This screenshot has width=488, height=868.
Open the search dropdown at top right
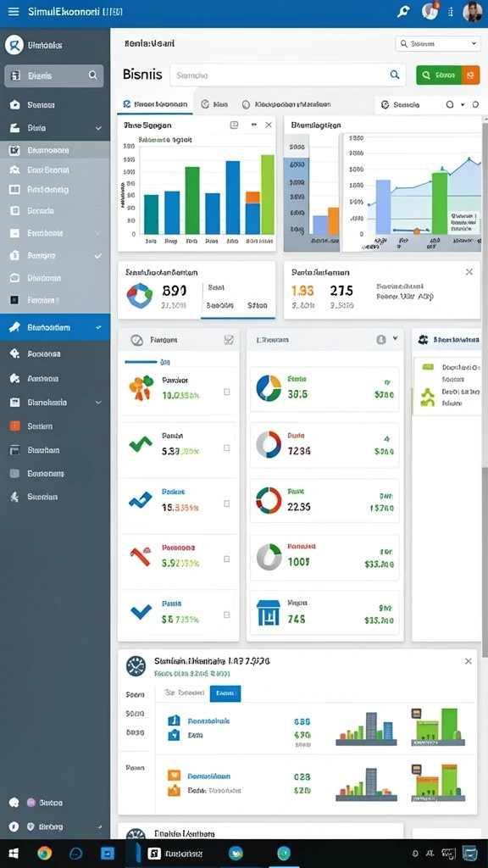[x=437, y=43]
